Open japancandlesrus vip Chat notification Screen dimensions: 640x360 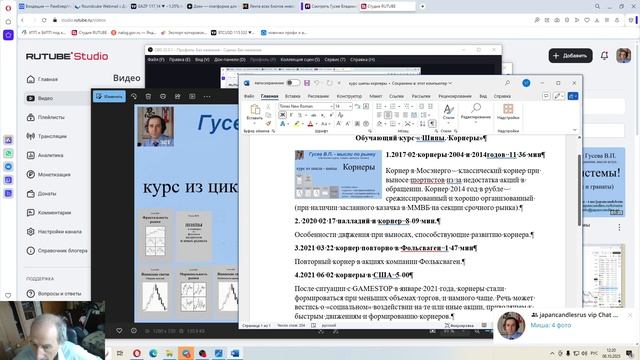pos(566,325)
